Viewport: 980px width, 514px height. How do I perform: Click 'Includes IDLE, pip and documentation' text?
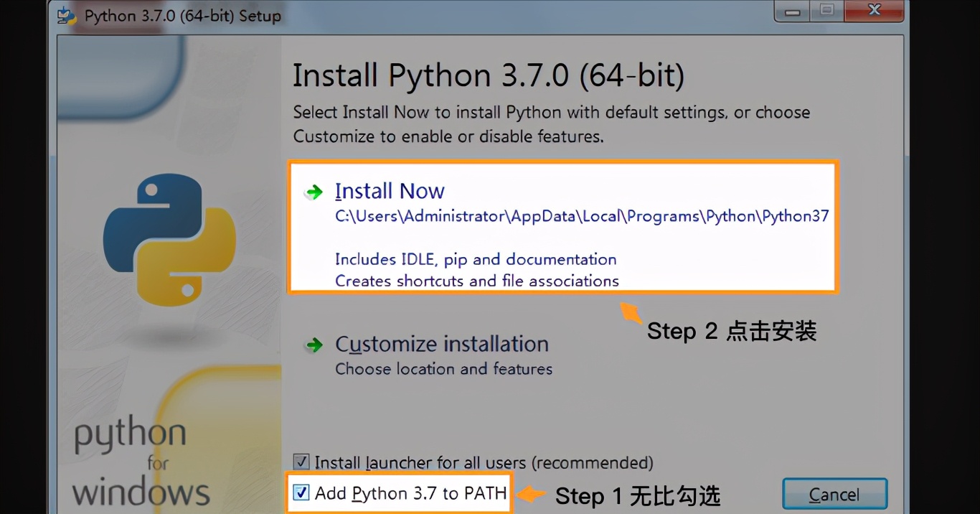coord(476,259)
